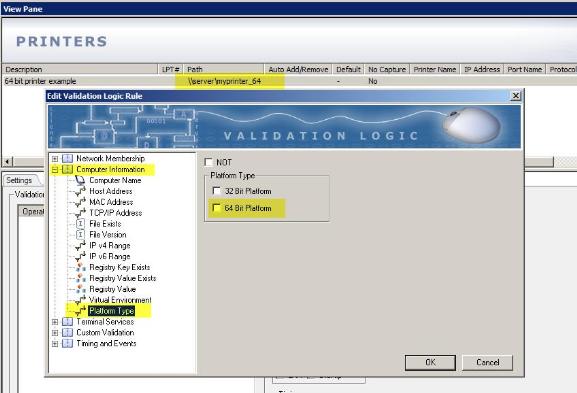The width and height of the screenshot is (577, 393).
Task: Check the 64 Bit Platform option
Action: coord(217,208)
